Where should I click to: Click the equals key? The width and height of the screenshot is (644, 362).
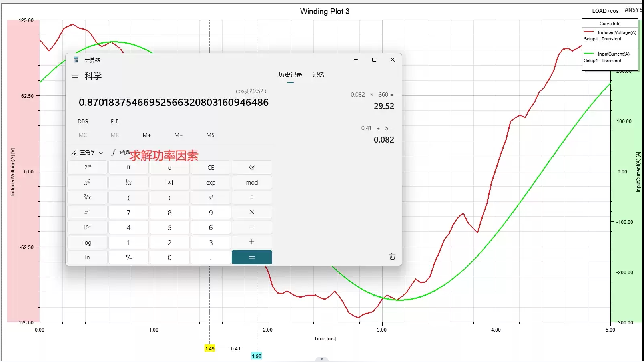click(252, 257)
